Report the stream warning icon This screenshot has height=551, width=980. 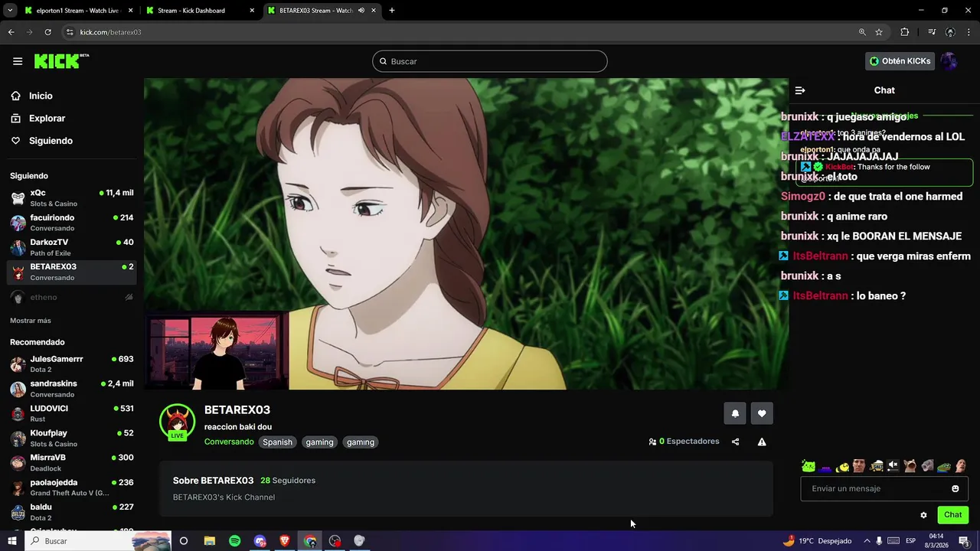[762, 442]
